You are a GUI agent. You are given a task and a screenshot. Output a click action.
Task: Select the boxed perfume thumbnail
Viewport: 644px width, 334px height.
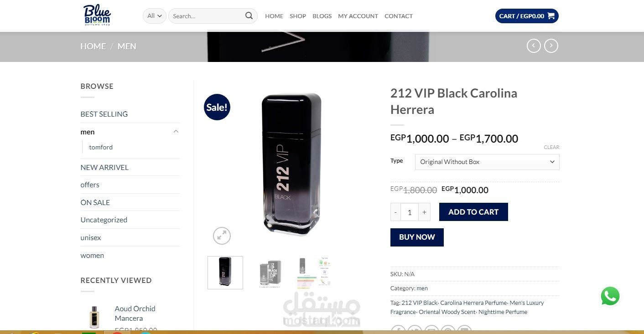[270, 273]
